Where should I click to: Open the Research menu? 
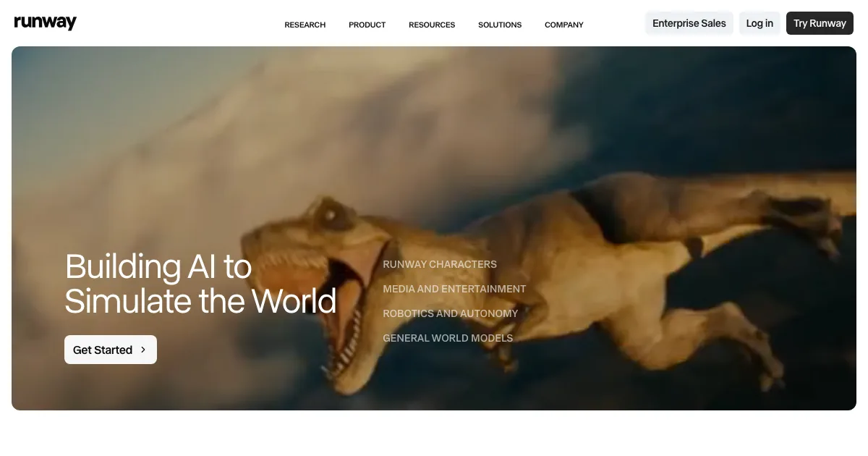pos(305,25)
